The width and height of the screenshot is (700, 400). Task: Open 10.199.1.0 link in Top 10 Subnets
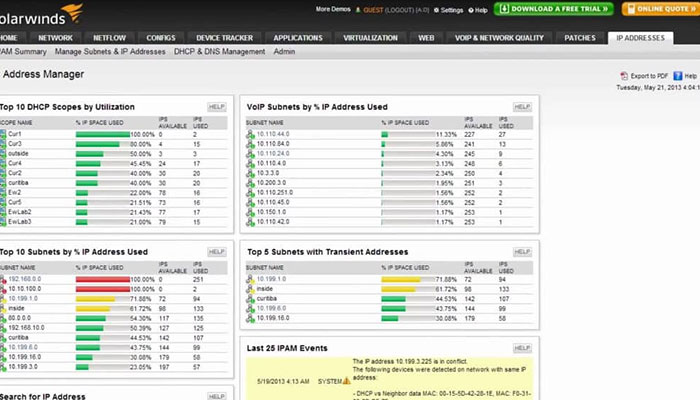(23, 299)
